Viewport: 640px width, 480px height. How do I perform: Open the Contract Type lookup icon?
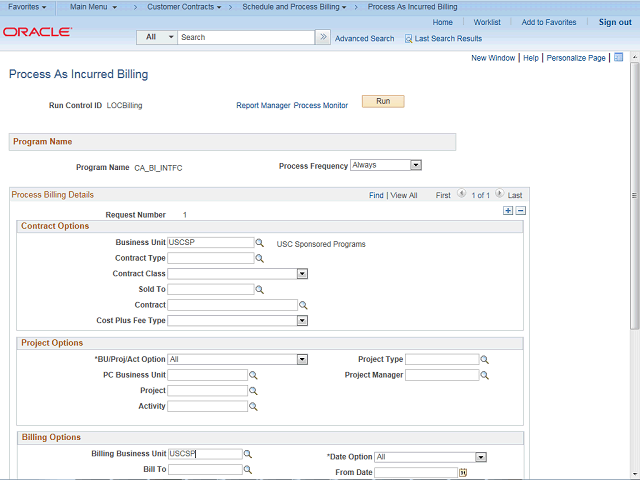coord(259,258)
